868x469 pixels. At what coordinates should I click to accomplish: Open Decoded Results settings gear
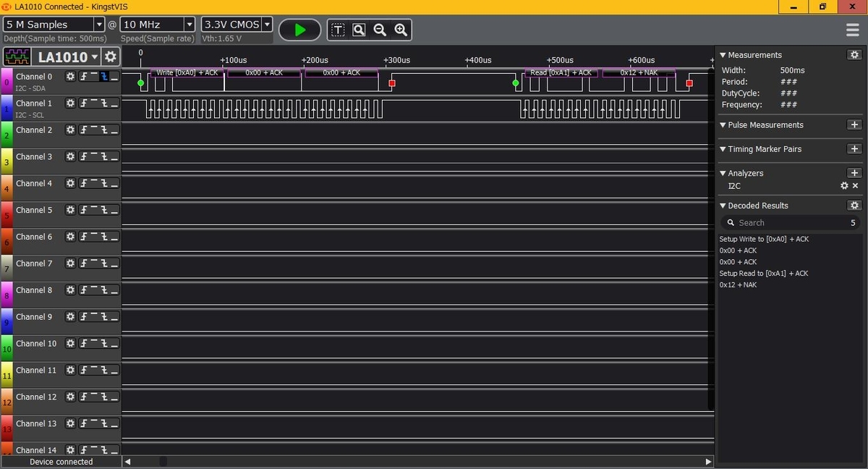tap(854, 206)
